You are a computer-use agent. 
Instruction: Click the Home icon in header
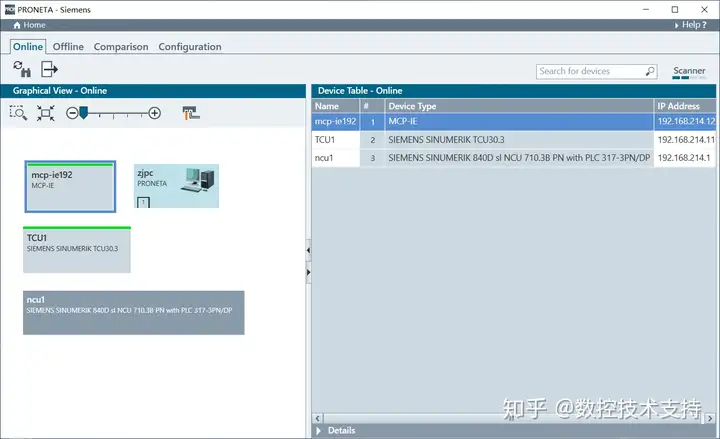coord(17,25)
